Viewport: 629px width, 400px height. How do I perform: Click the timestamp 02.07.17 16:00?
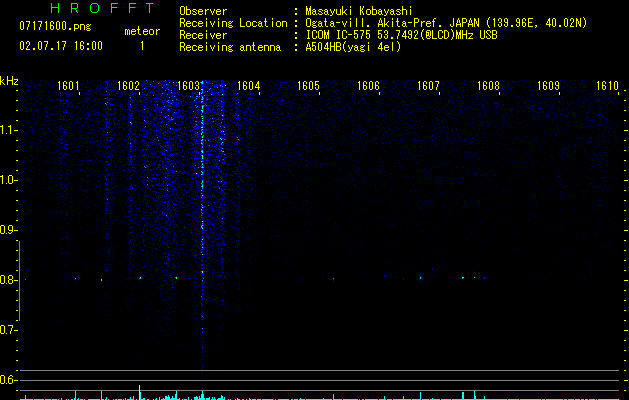coord(61,46)
